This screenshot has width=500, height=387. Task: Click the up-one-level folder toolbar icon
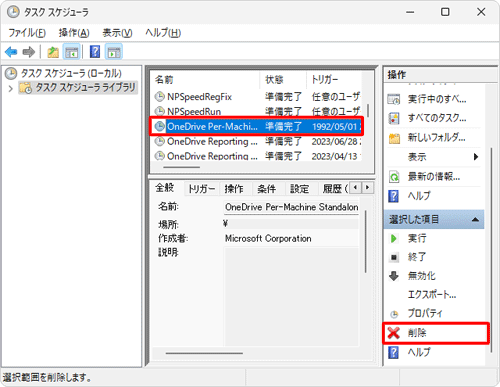coord(53,52)
